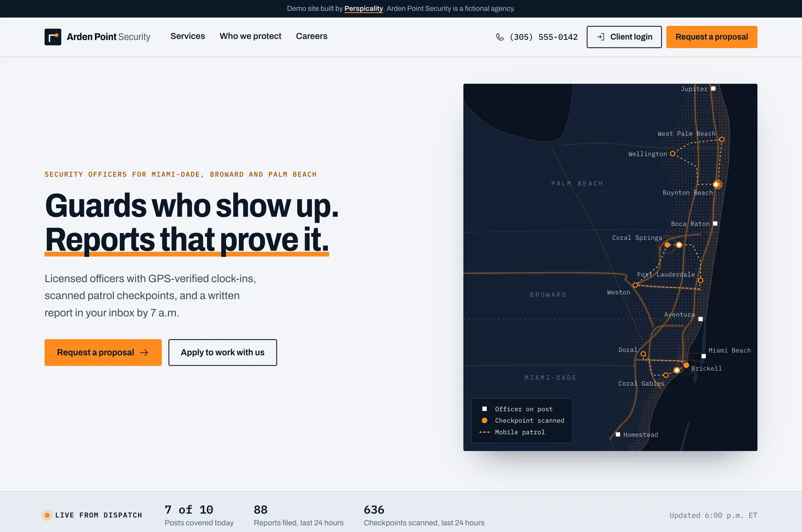Click the Boca Raton officer-on-post marker
This screenshot has width=802, height=532.
tap(715, 223)
